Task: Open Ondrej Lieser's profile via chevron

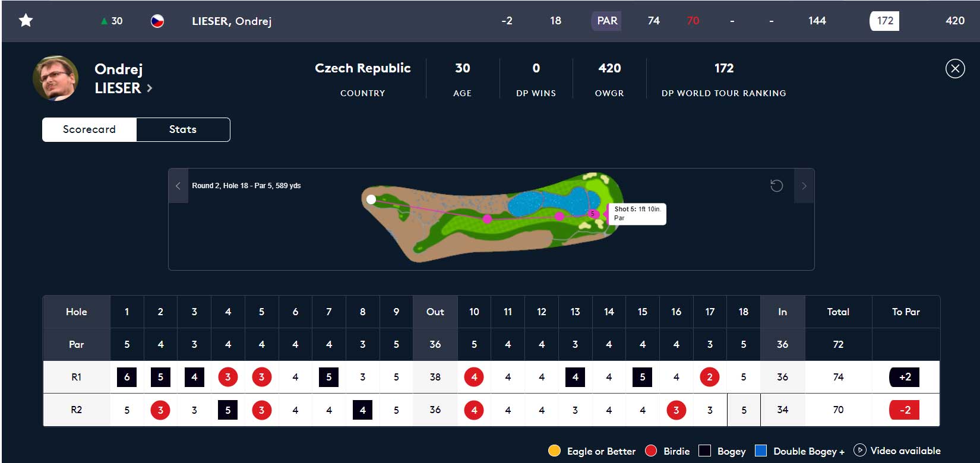Action: [150, 88]
